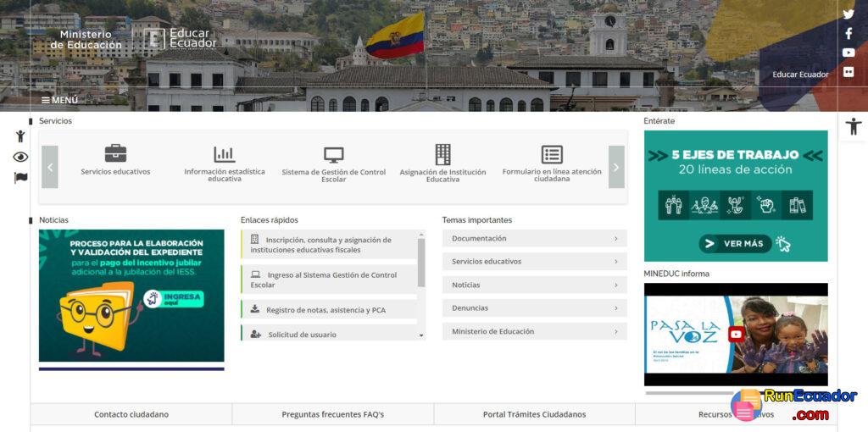868x432 pixels.
Task: Click the building icon for Asignación de Institución
Action: (x=442, y=154)
